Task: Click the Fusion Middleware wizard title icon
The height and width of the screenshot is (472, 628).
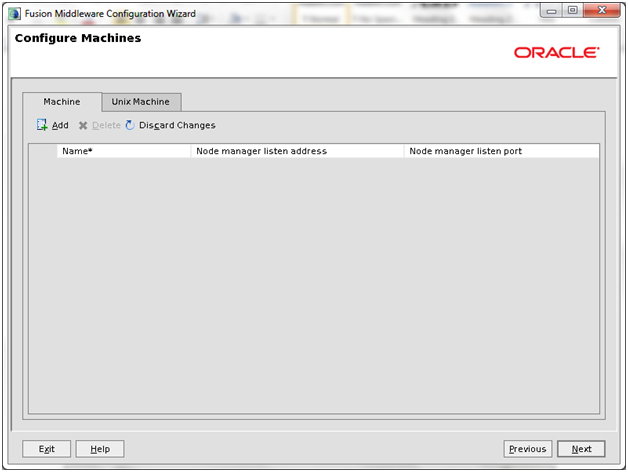Action: click(14, 14)
